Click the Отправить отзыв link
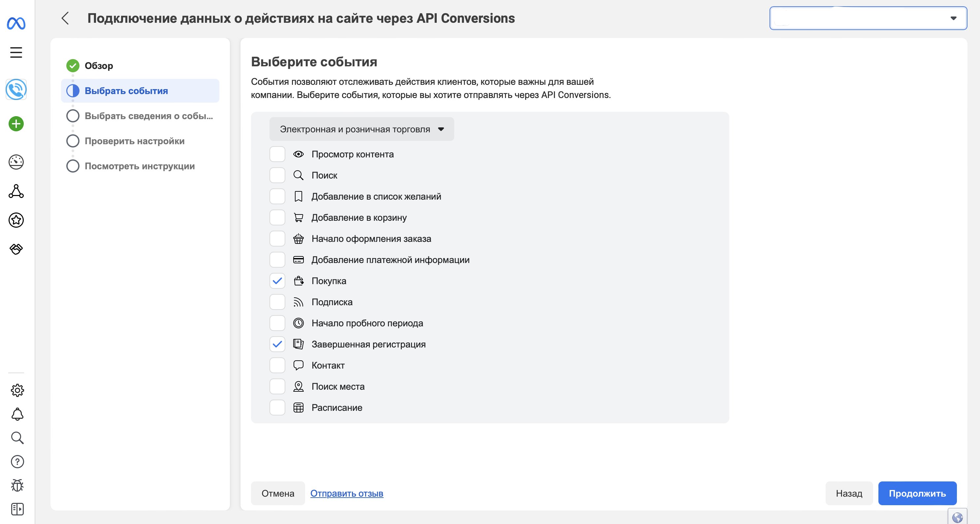This screenshot has height=524, width=980. point(347,493)
